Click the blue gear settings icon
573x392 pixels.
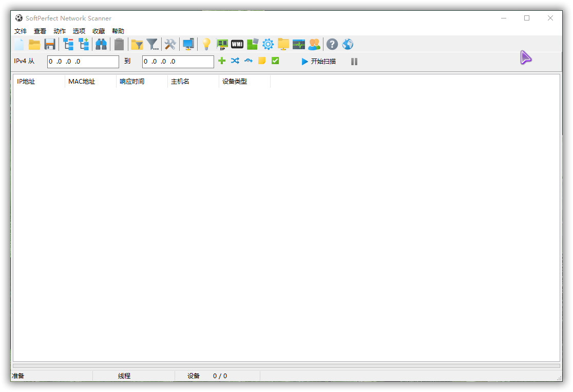(268, 45)
